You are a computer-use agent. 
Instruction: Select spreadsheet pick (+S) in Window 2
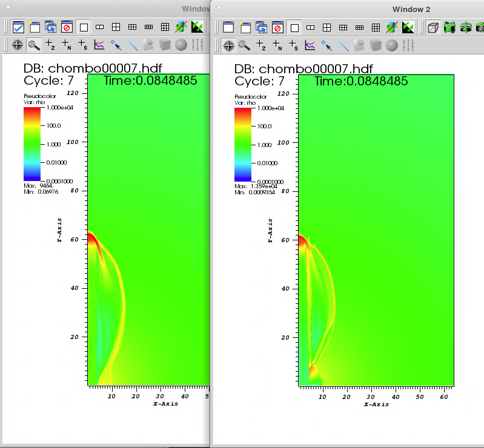(x=294, y=45)
